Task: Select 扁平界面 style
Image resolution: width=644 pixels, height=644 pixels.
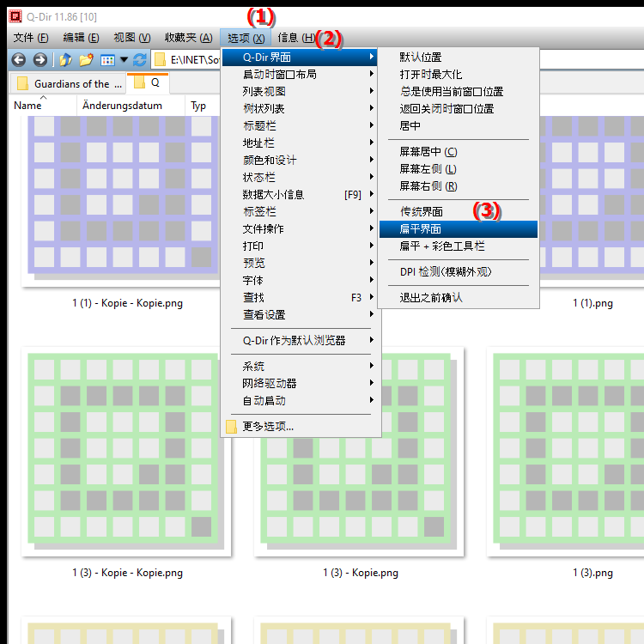Action: pyautogui.click(x=459, y=229)
